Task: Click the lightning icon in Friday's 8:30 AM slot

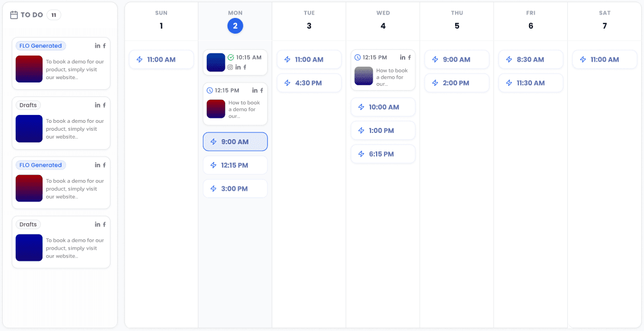Action: click(509, 59)
